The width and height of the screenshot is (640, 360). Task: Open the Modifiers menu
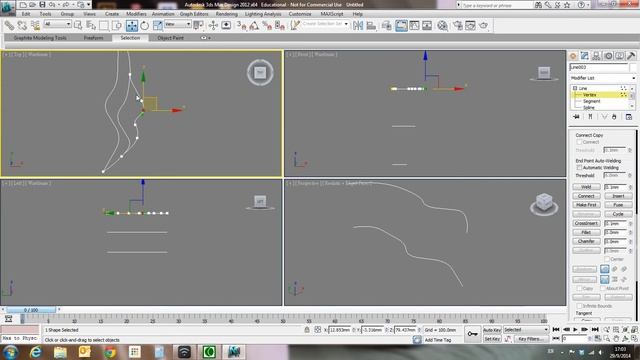[136, 14]
